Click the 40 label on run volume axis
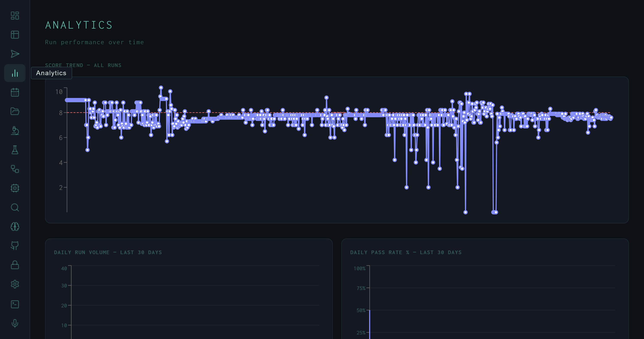 tap(64, 269)
